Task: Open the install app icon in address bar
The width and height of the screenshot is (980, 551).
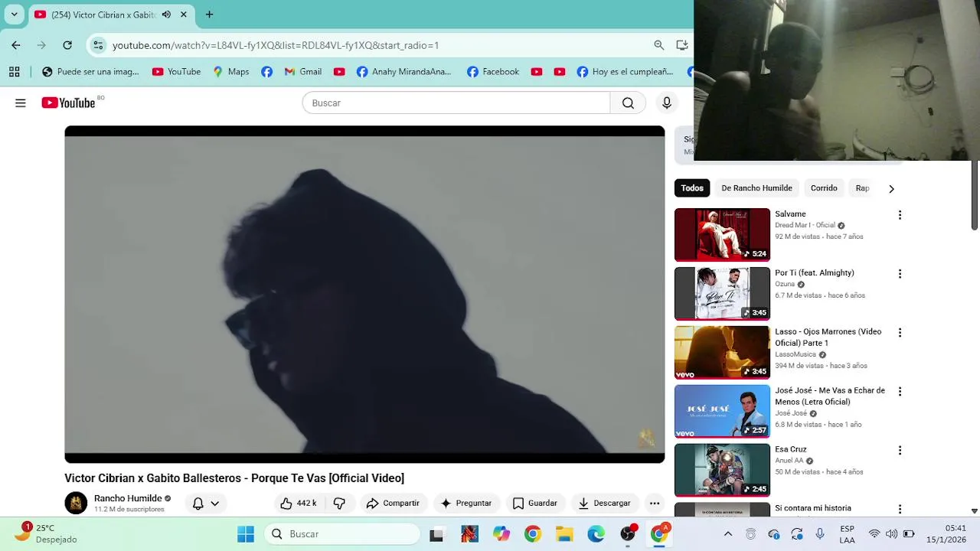Action: 682,45
